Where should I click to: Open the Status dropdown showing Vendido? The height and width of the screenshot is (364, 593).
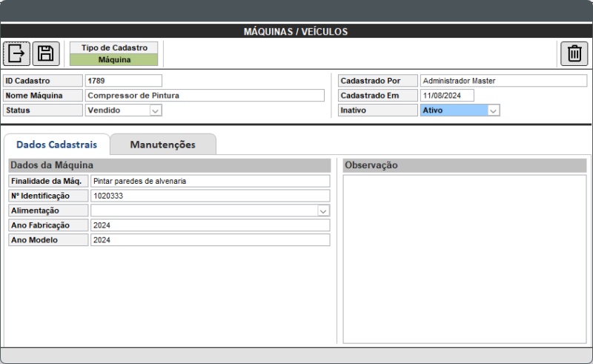click(x=155, y=110)
